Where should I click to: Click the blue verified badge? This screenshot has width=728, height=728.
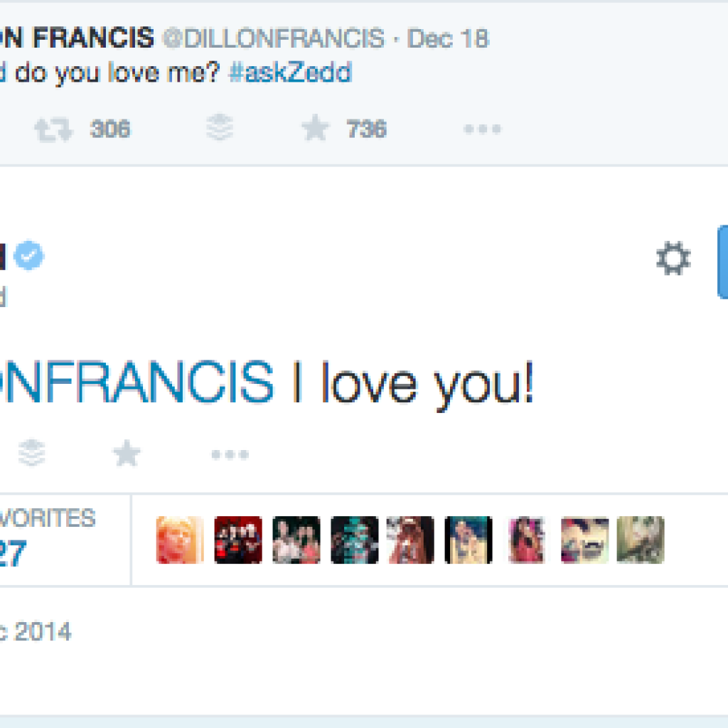tap(30, 257)
